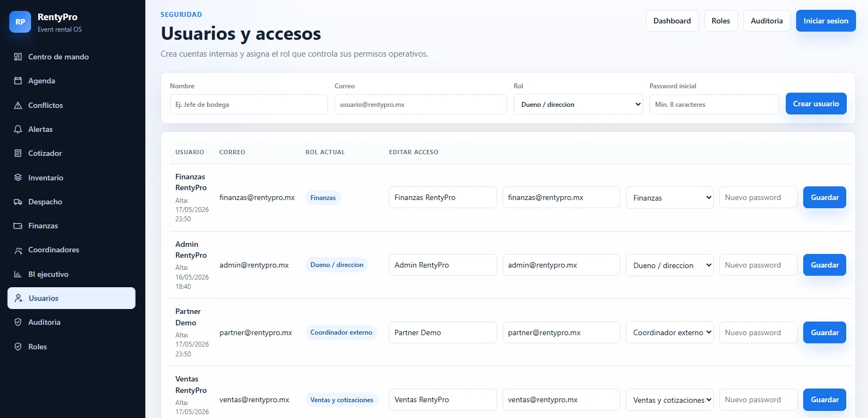Open the Dashboard top button
The width and height of the screenshot is (868, 418).
672,21
